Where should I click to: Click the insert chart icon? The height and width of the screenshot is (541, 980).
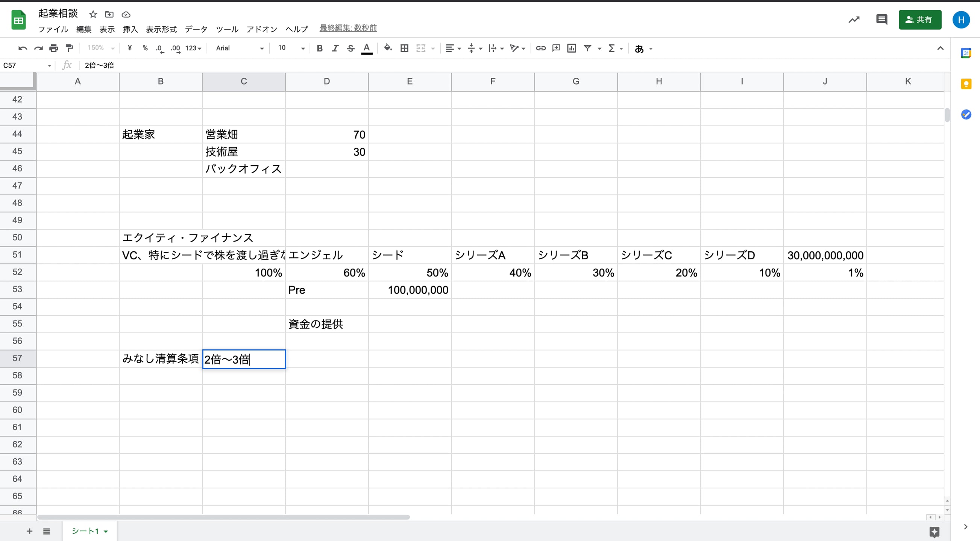click(571, 48)
